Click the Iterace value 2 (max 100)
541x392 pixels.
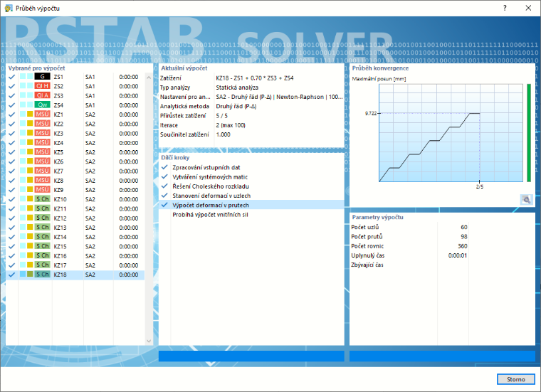[x=231, y=125]
